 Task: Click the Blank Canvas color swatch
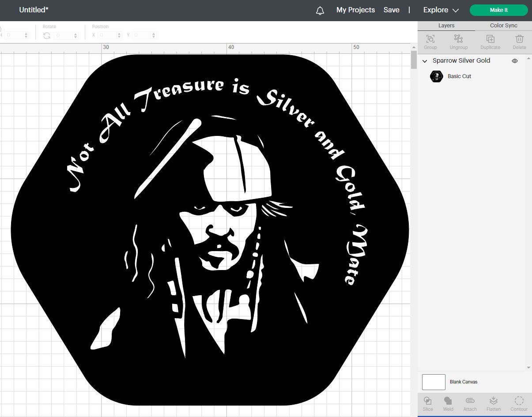[x=434, y=382]
